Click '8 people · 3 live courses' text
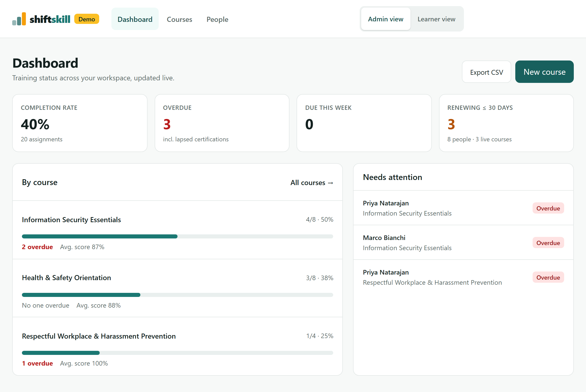Screen dimensions: 586x392 pyautogui.click(x=479, y=139)
